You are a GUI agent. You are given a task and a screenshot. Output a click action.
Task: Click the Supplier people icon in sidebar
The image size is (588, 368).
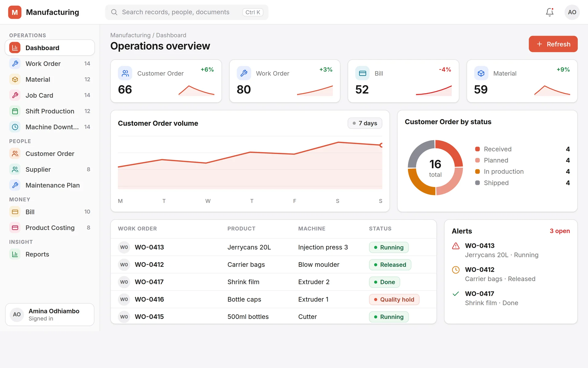pos(15,169)
